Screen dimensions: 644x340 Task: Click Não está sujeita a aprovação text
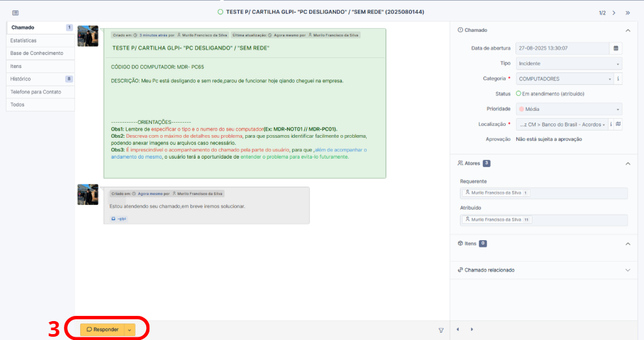[x=549, y=139]
